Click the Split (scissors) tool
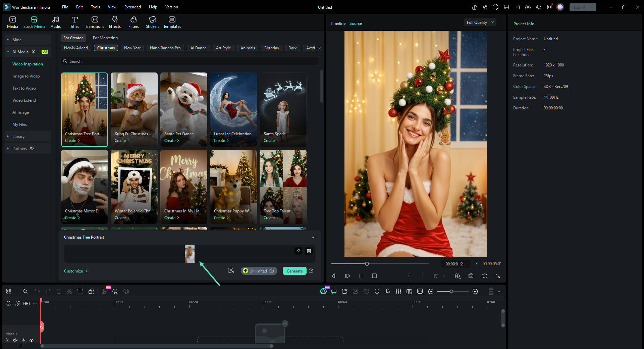Screen dimensions: 644x349 (69, 291)
